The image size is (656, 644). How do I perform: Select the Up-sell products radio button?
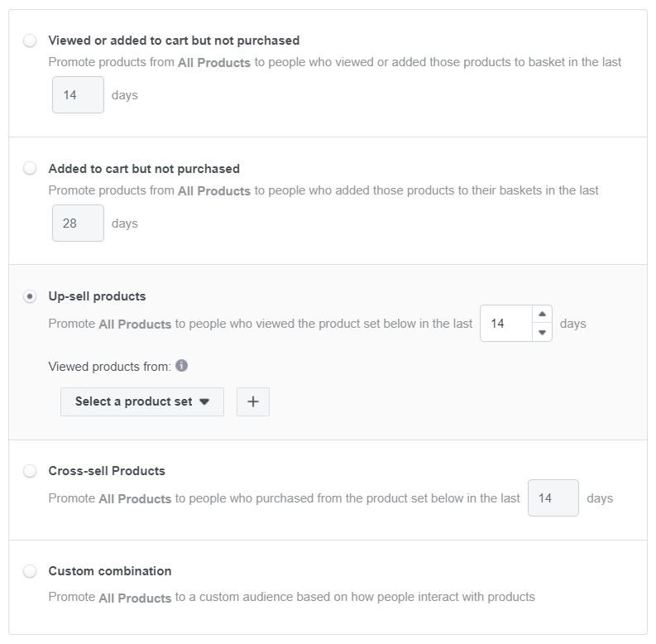pyautogui.click(x=30, y=296)
